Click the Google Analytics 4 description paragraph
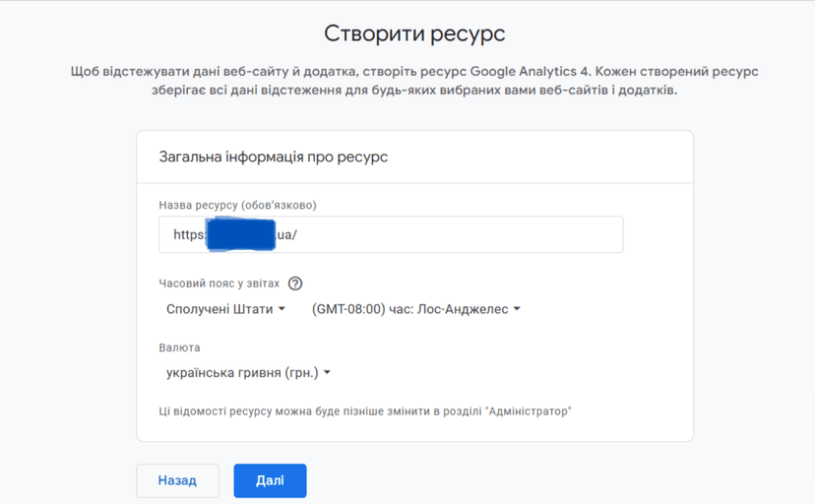This screenshot has height=504, width=815. point(414,81)
